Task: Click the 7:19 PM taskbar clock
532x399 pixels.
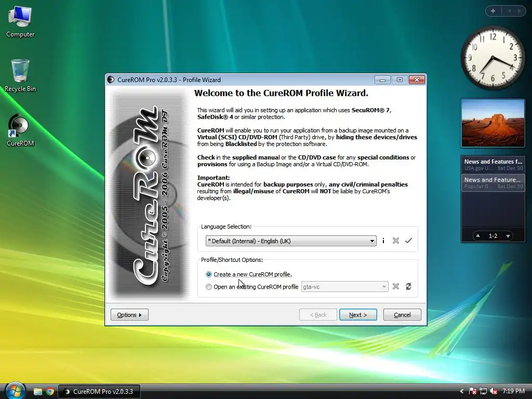Action: point(513,391)
